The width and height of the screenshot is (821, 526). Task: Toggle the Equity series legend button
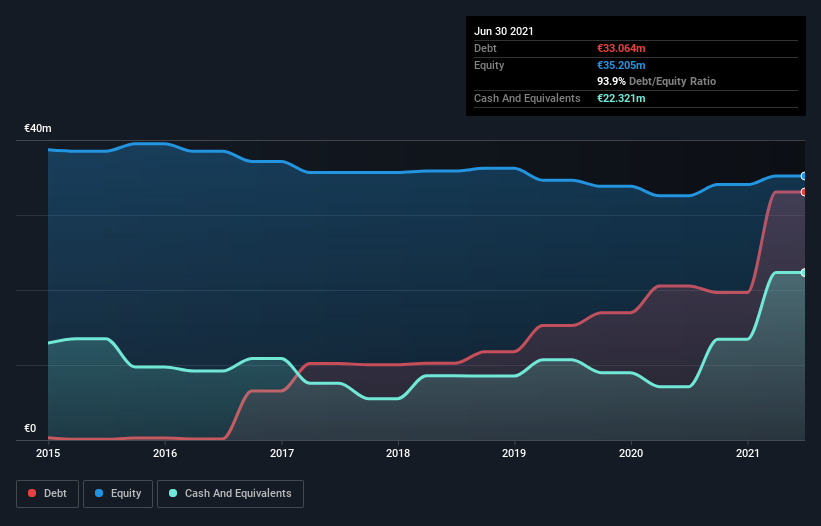tap(118, 494)
